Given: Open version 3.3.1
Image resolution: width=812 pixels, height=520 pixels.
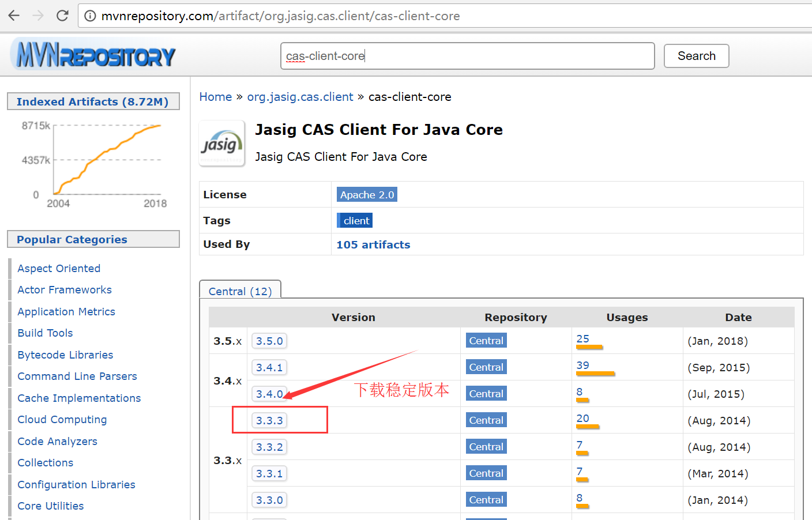Looking at the screenshot, I should click(x=269, y=473).
